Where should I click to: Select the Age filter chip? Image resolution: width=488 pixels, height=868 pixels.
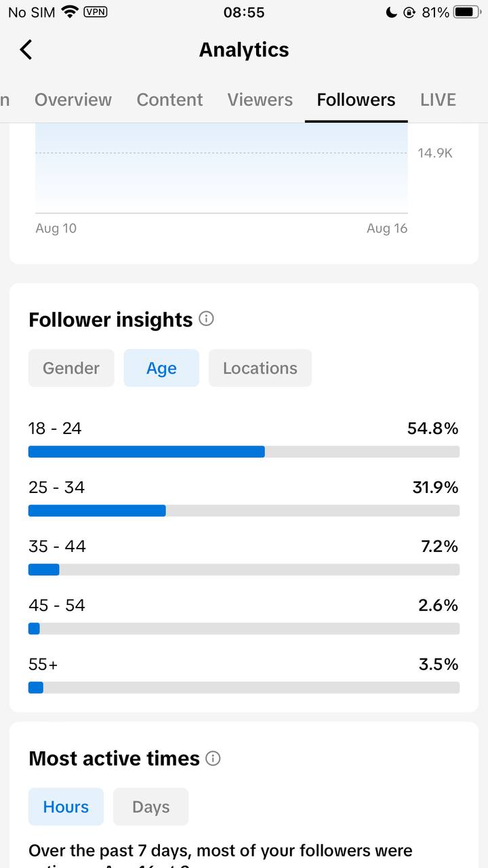[x=161, y=368]
